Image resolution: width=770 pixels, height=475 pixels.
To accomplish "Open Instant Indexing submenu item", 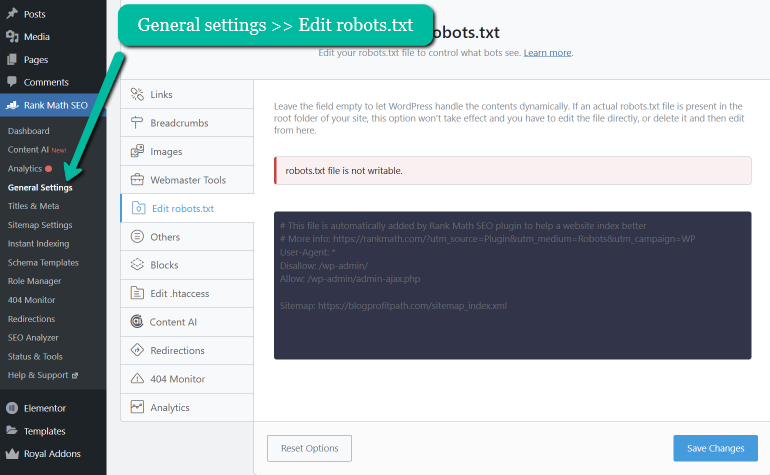I will (x=38, y=243).
